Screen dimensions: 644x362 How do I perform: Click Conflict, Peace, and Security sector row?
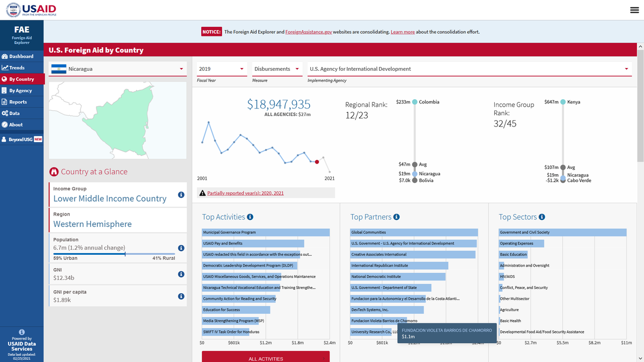coord(524,287)
